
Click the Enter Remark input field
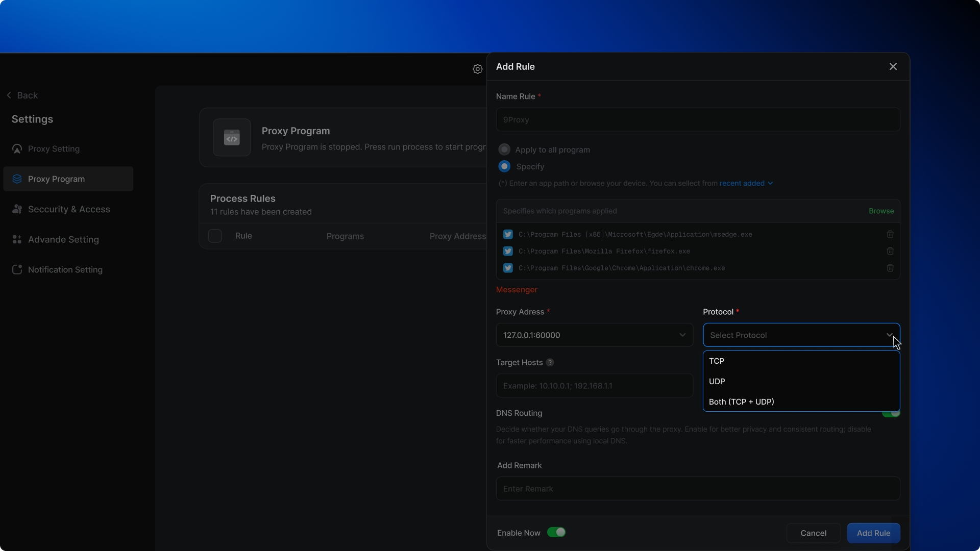(x=697, y=488)
